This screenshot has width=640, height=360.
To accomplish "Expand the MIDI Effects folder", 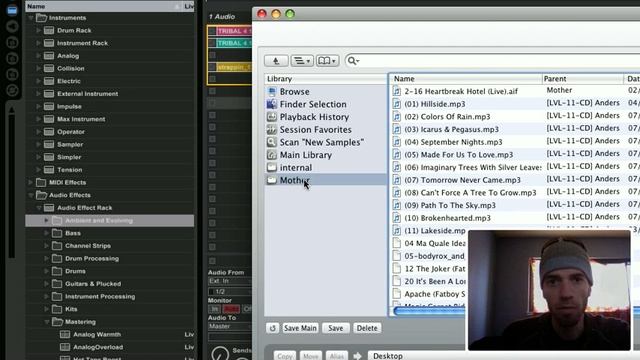I will pos(31,182).
